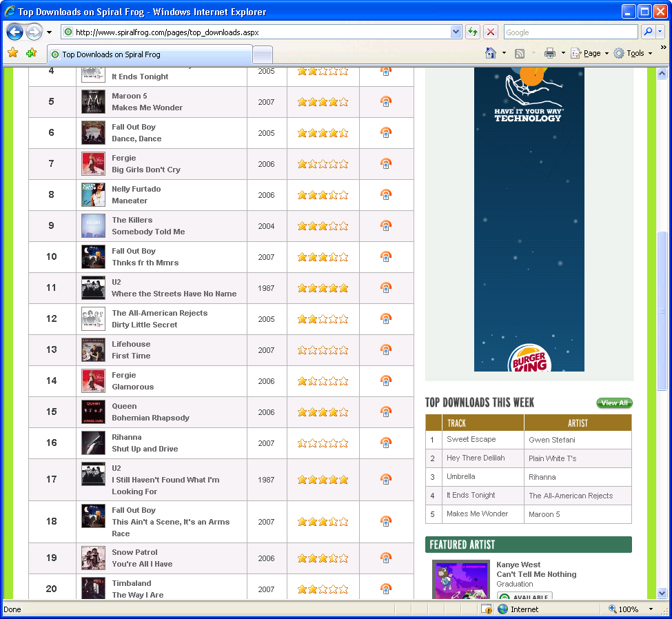Open Queen album cover thumbnail

pyautogui.click(x=93, y=412)
